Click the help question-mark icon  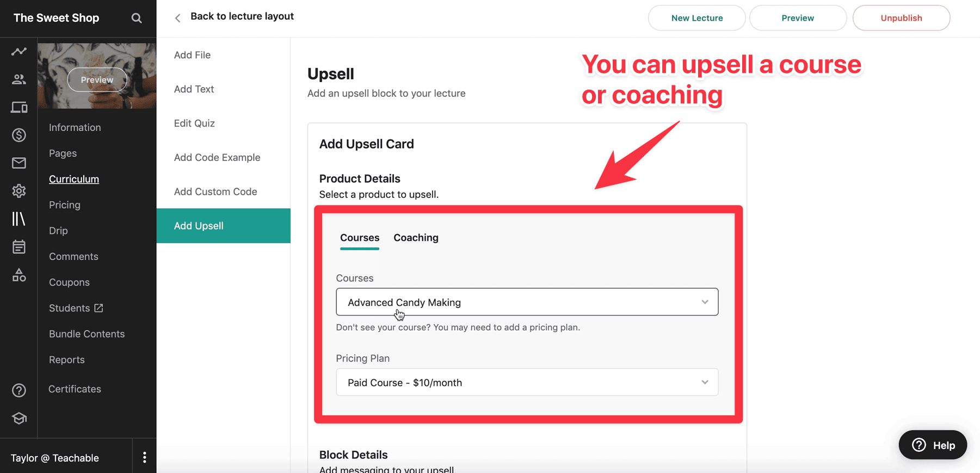tap(19, 390)
